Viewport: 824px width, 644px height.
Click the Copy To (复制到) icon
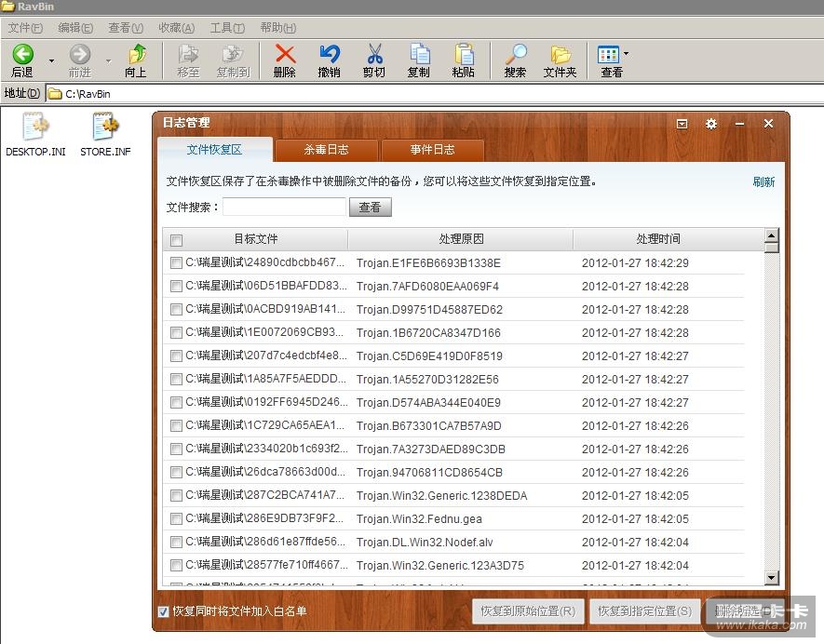pos(233,54)
